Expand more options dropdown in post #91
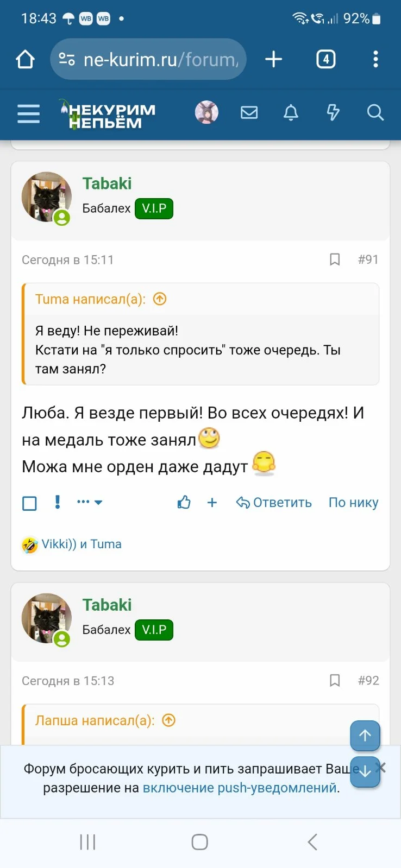 point(90,502)
